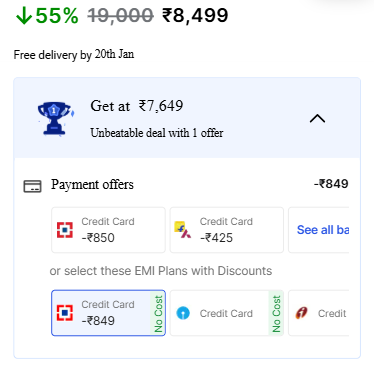This screenshot has width=374, height=366.
Task: Choose the SBI Credit Card EMI plan
Action: coord(227,313)
